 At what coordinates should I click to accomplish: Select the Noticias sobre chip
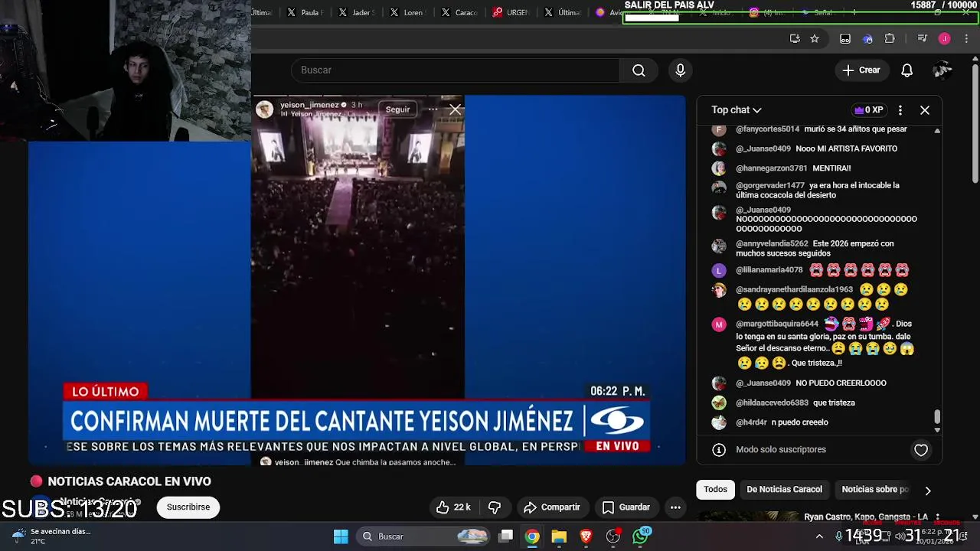(874, 490)
